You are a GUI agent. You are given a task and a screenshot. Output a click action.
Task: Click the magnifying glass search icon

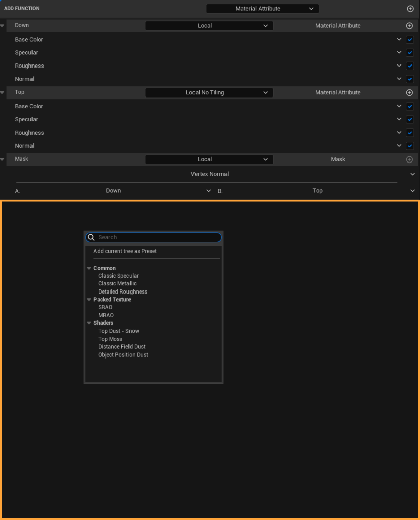91,237
